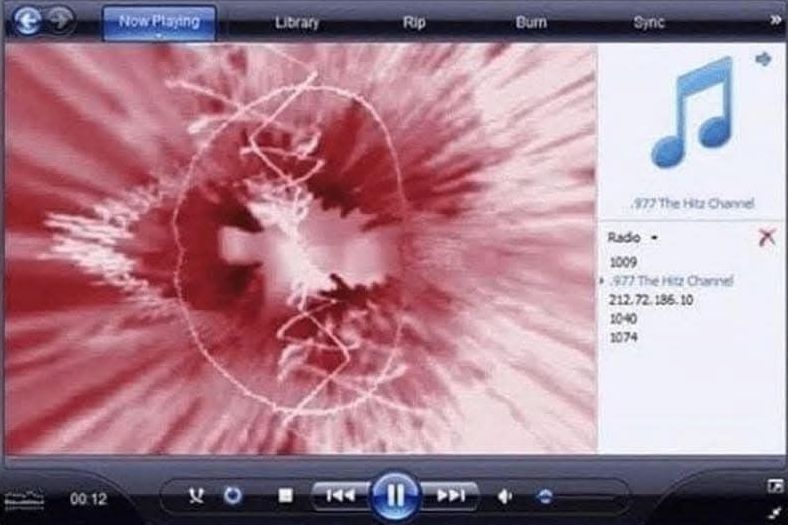Click the volume slider handle
The height and width of the screenshot is (525, 788).
(545, 497)
